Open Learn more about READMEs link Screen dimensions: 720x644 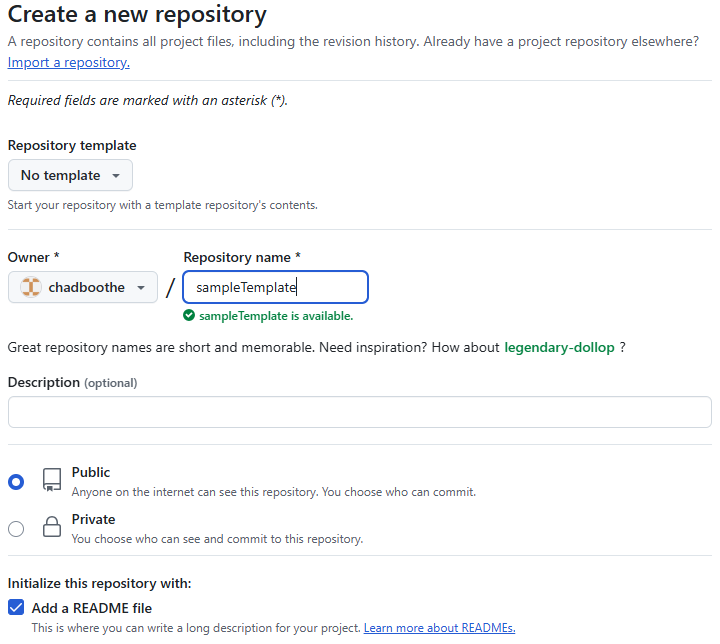pyautogui.click(x=439, y=628)
